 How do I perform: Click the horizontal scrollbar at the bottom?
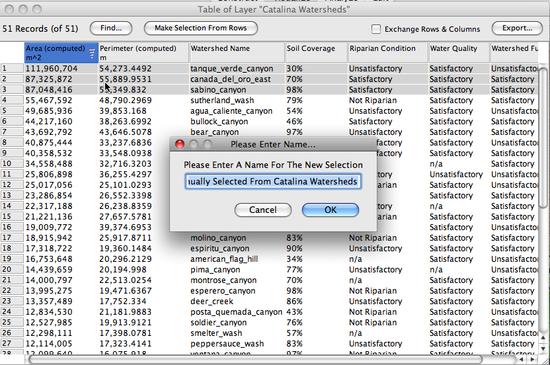pos(255,359)
